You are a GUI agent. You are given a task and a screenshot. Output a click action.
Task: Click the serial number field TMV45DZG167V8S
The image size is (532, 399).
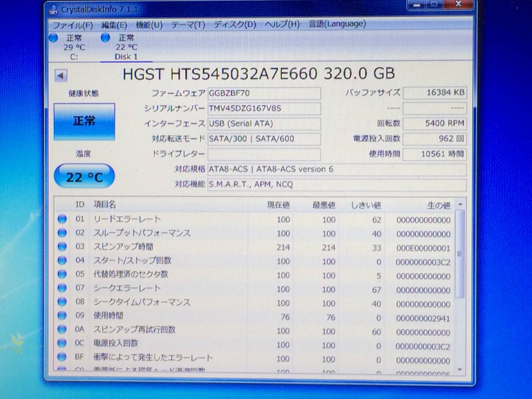click(x=264, y=109)
